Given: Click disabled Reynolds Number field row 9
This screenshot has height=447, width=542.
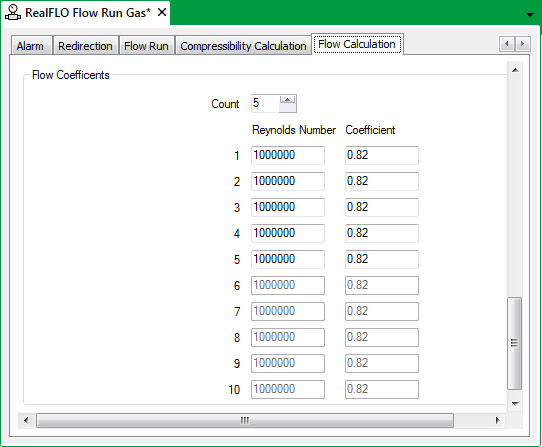Looking at the screenshot, I should point(288,363).
